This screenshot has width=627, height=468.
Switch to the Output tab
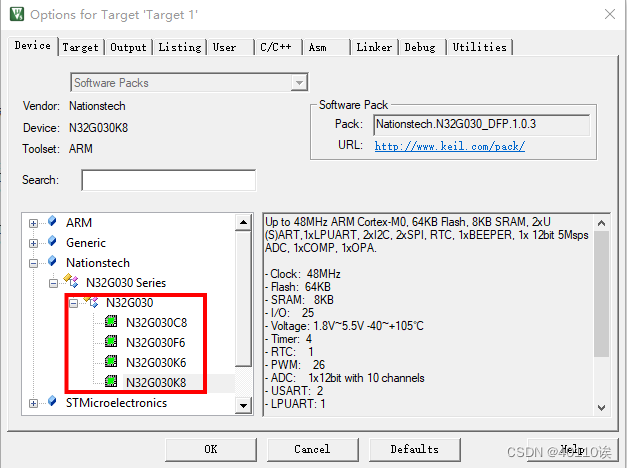click(x=128, y=47)
